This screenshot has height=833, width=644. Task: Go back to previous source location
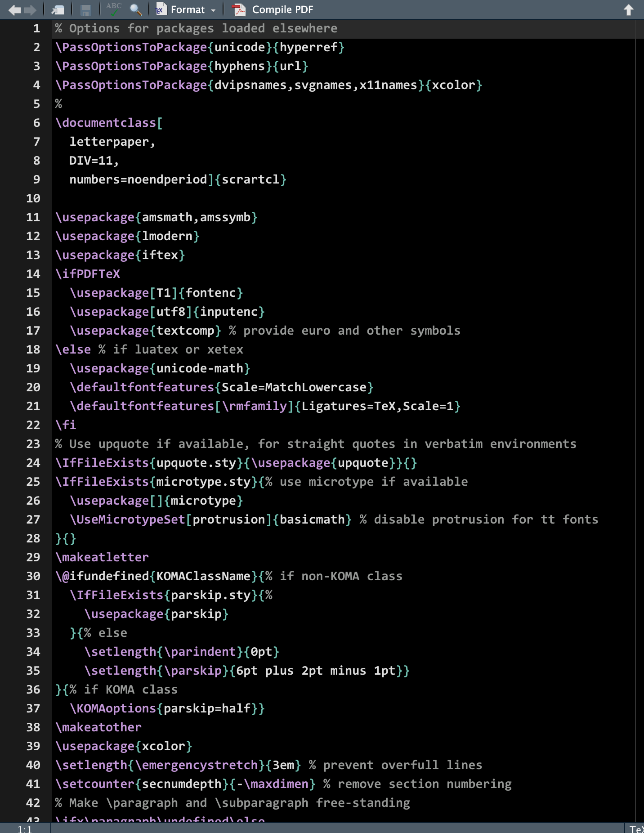pyautogui.click(x=14, y=10)
